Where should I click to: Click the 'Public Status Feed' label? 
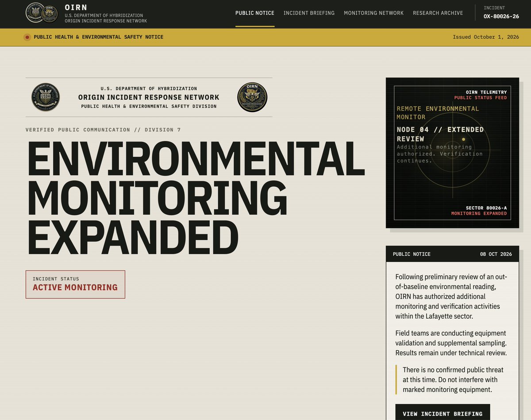pos(481,98)
